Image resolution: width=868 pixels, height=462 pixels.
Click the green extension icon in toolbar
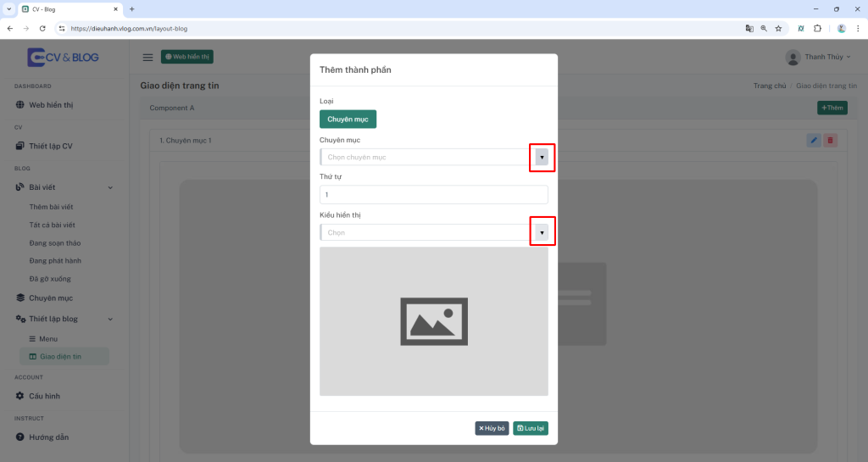coord(800,28)
